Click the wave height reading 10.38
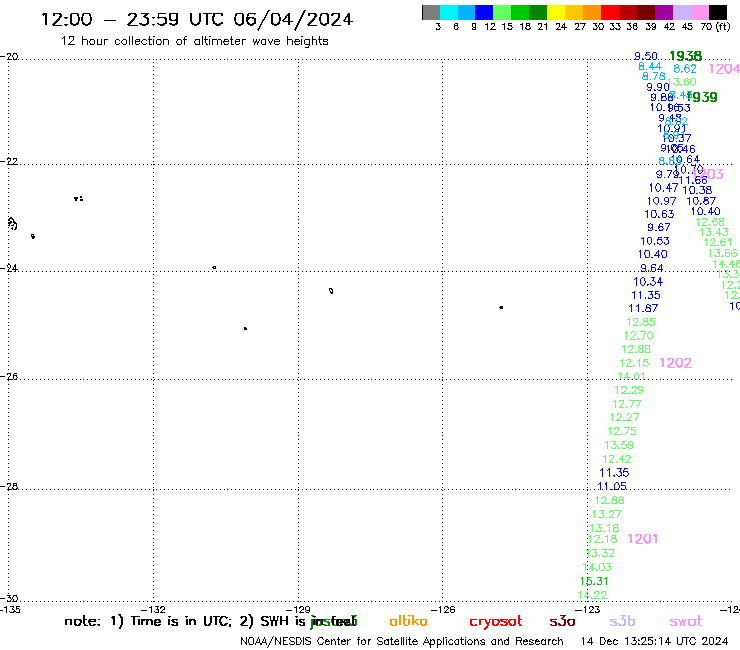Screen dimensions: 740x650 [697, 190]
